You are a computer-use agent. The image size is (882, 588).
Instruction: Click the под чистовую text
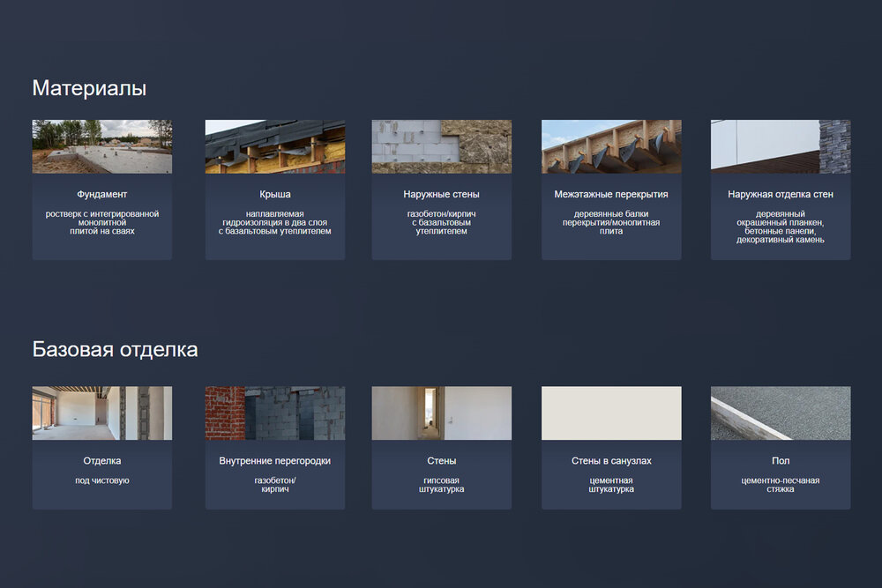pos(101,480)
